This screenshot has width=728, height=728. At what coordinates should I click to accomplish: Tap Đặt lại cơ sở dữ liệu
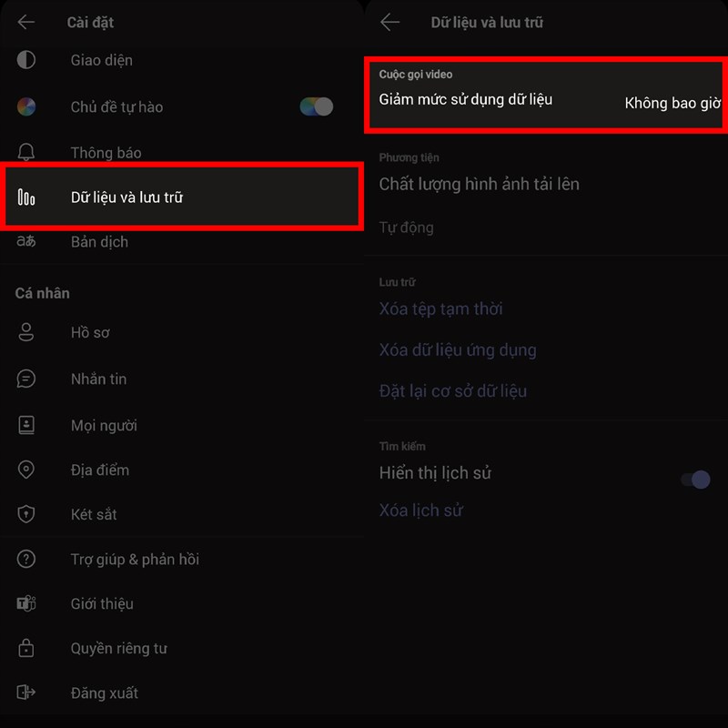point(452,391)
